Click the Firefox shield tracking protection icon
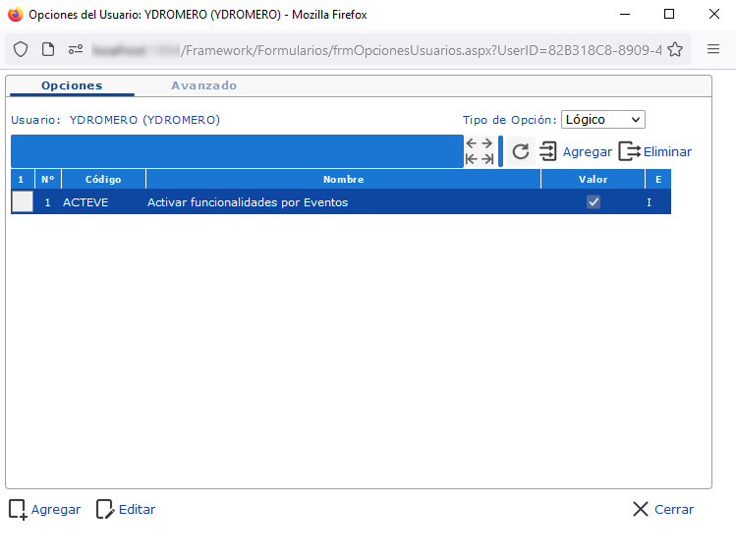 click(21, 49)
